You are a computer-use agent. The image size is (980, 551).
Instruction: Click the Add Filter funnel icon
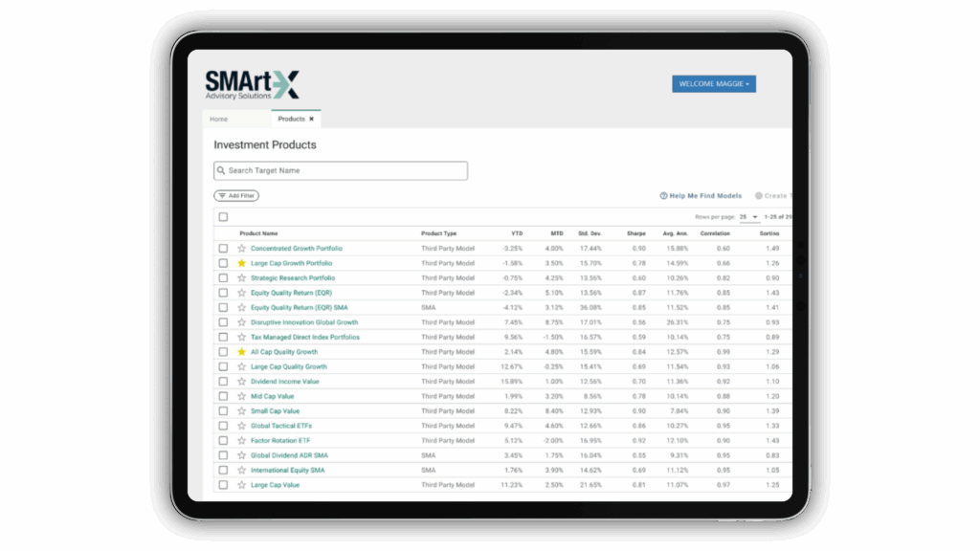(x=222, y=195)
